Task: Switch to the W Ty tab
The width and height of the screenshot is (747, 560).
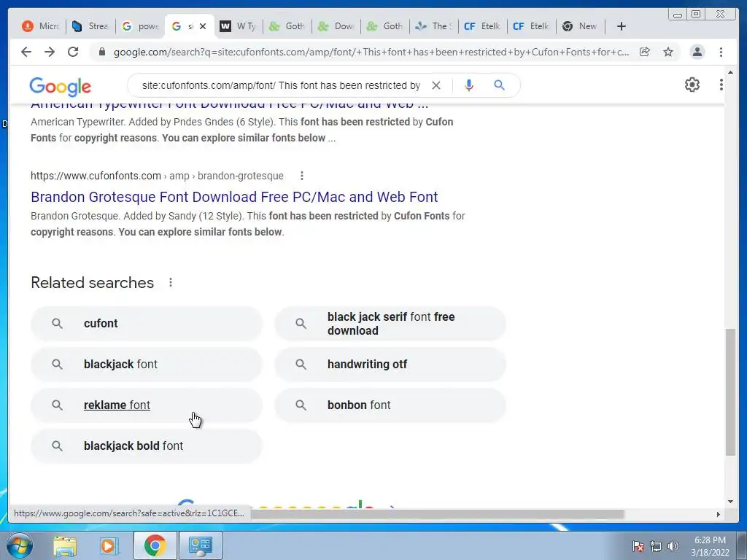Action: [x=239, y=26]
